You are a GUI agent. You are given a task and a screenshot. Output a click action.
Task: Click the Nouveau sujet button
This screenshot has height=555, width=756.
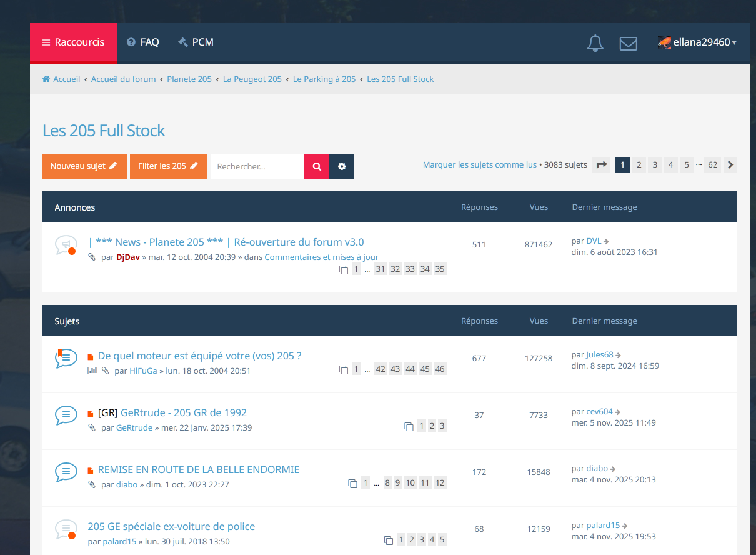(84, 166)
